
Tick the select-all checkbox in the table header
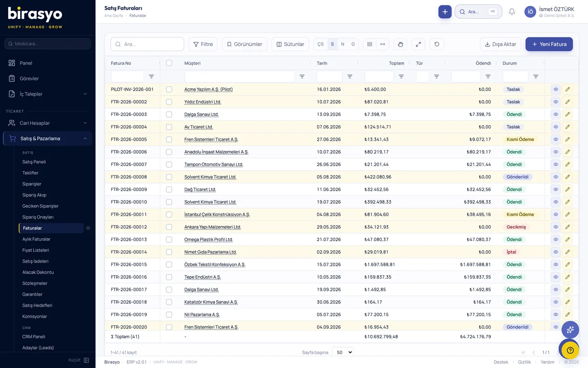[169, 63]
